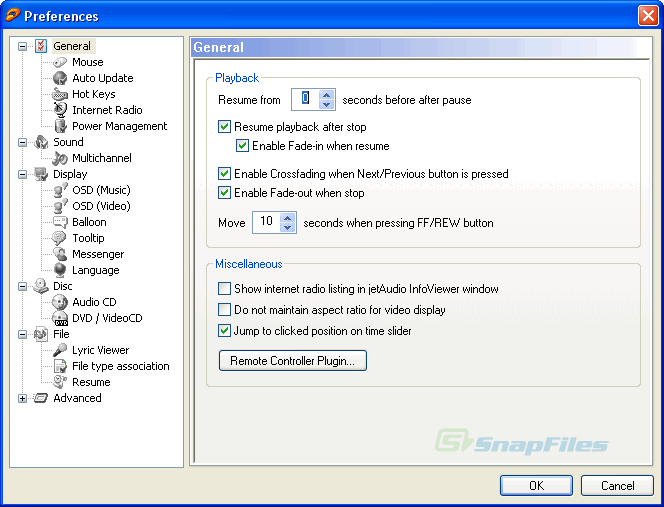Click the Multichannel icon under Sound
664x507 pixels.
[60, 158]
